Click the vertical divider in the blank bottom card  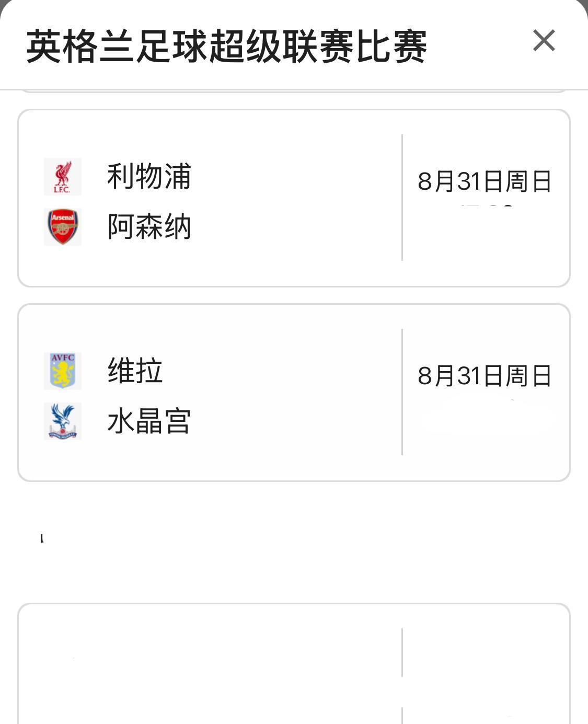[x=402, y=653]
